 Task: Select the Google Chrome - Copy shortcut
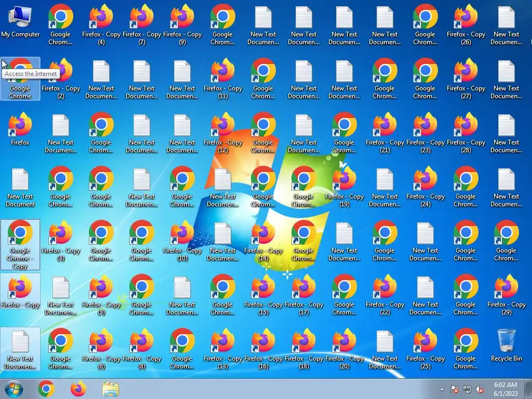pos(20,244)
